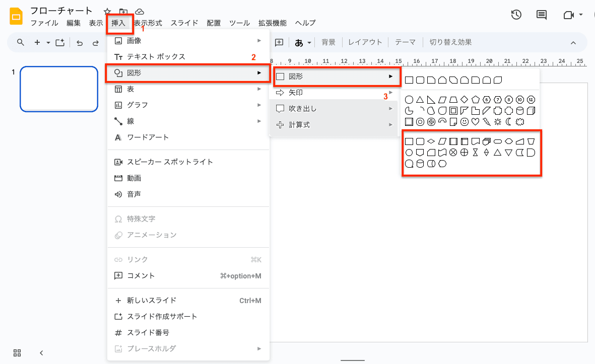This screenshot has height=364, width=595.
Task: Open the ファイル menu
Action: tap(44, 23)
